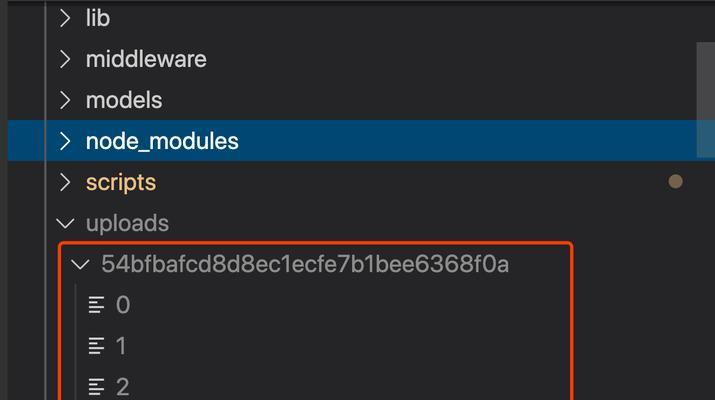Screen dimensions: 715x400
Task: Open file named 1 in uploads
Action: [121, 346]
